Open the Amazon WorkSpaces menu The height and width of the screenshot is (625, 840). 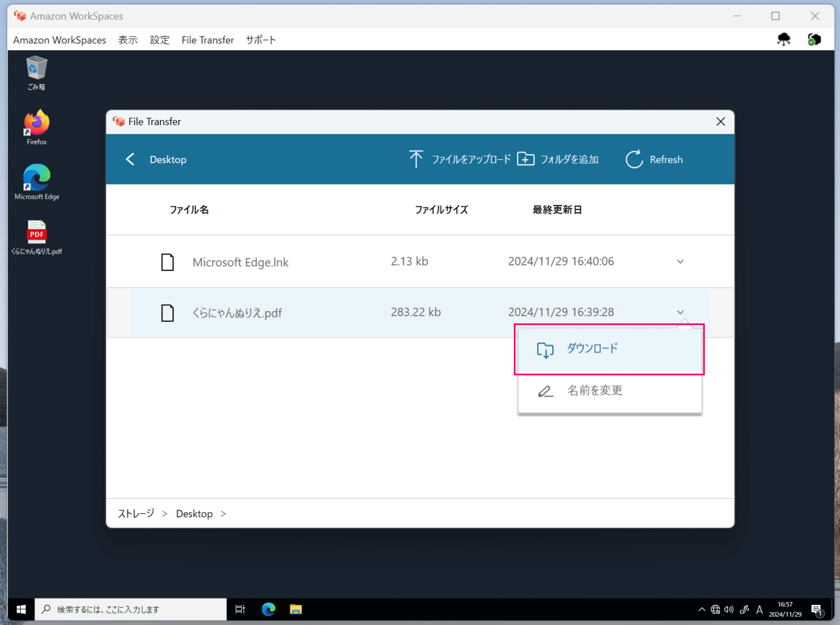(60, 40)
